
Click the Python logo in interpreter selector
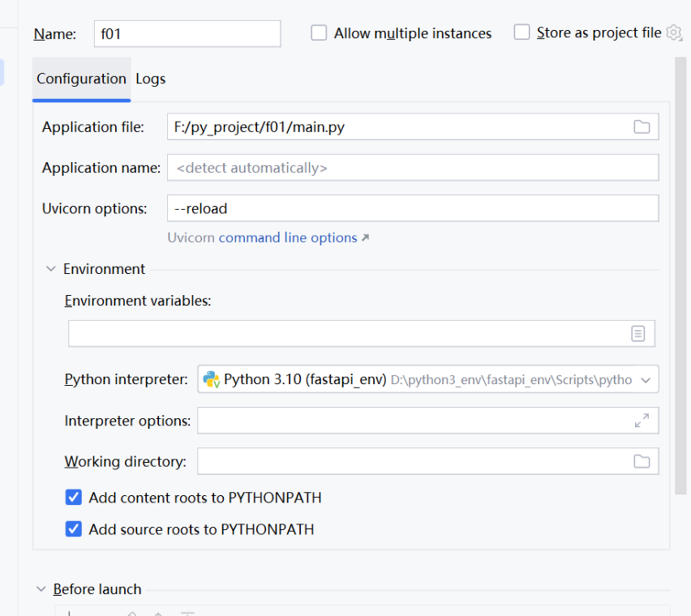point(212,379)
